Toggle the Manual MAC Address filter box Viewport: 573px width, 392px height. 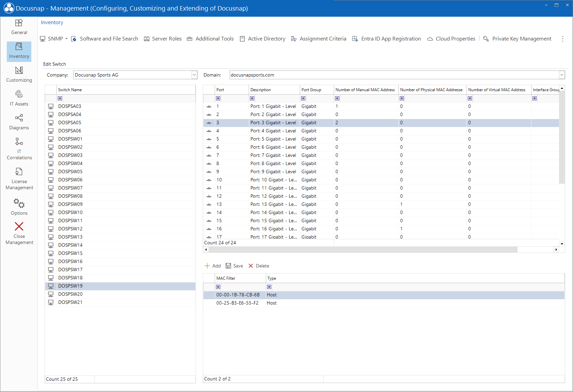point(337,98)
